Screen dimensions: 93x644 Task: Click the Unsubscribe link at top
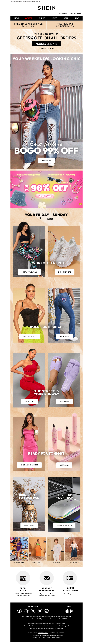tap(64, 14)
